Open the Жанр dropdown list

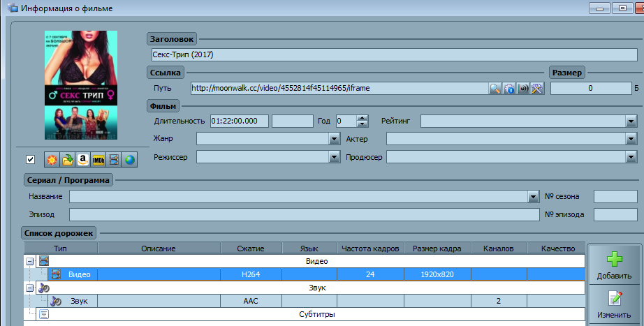(334, 140)
